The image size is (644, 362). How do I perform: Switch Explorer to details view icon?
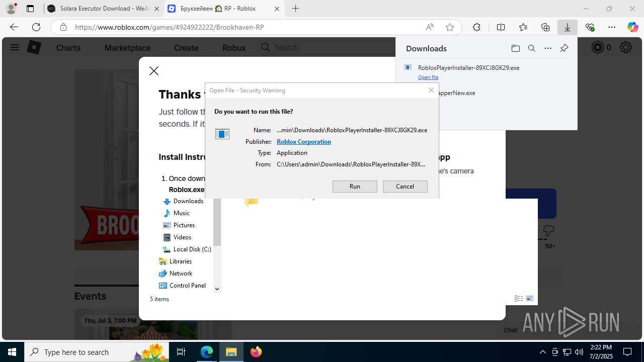point(519,298)
